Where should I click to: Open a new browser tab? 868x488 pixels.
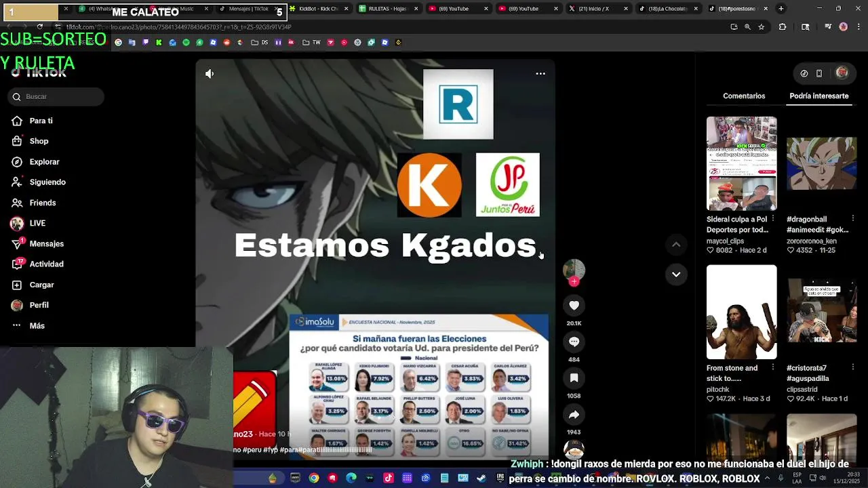(x=781, y=9)
